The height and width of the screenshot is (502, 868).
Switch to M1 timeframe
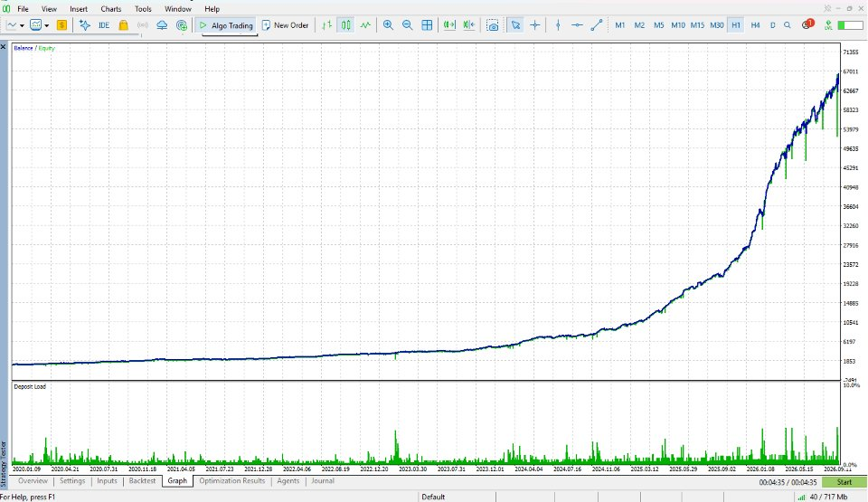(x=620, y=25)
